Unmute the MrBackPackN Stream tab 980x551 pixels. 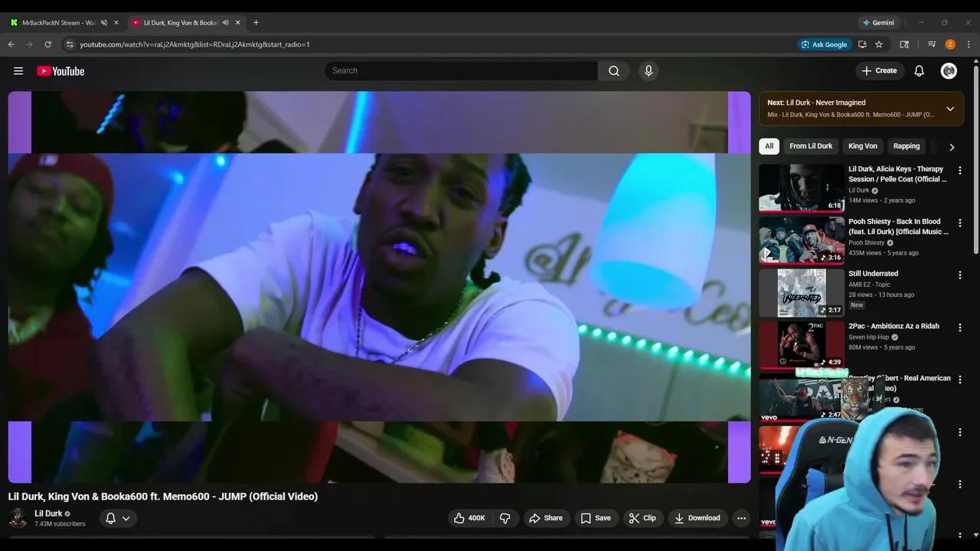click(x=104, y=23)
